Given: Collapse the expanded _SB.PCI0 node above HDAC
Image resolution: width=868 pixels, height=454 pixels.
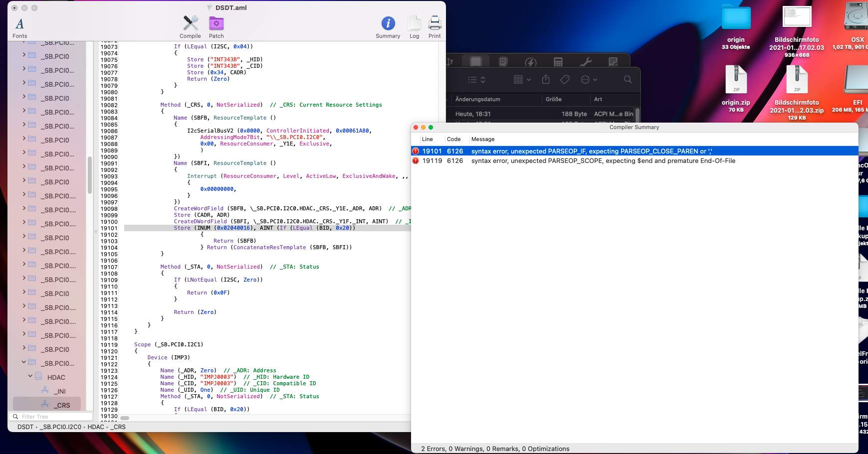Looking at the screenshot, I should pyautogui.click(x=23, y=362).
